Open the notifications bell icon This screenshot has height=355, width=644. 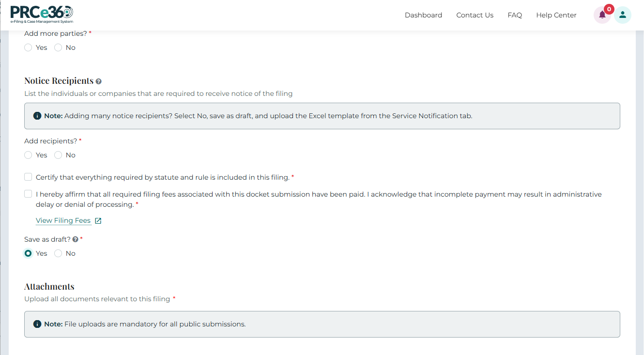[602, 15]
